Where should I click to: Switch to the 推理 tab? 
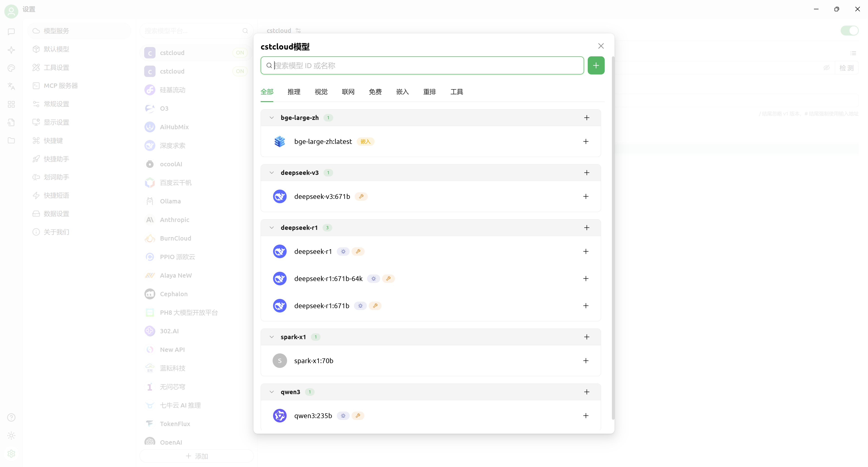(x=294, y=92)
